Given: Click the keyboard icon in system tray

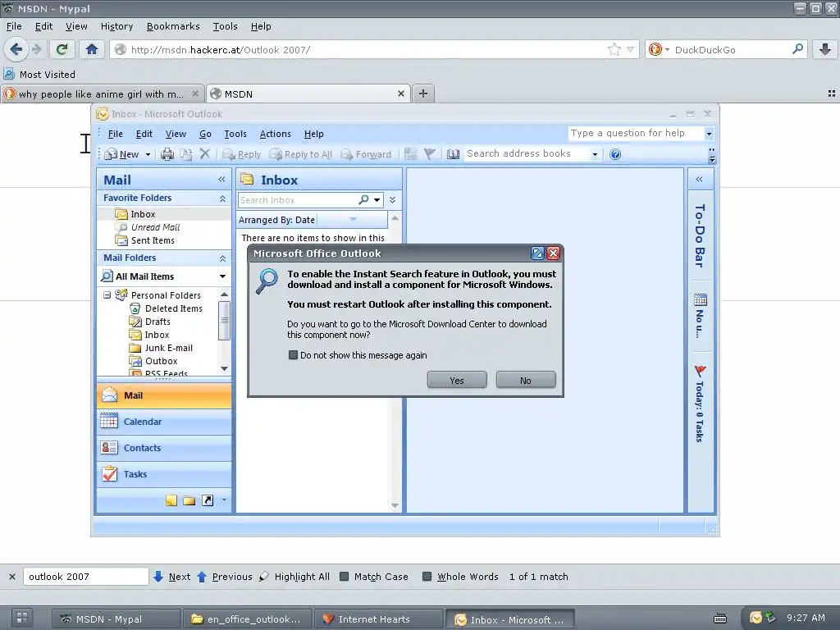Looking at the screenshot, I should [x=720, y=619].
